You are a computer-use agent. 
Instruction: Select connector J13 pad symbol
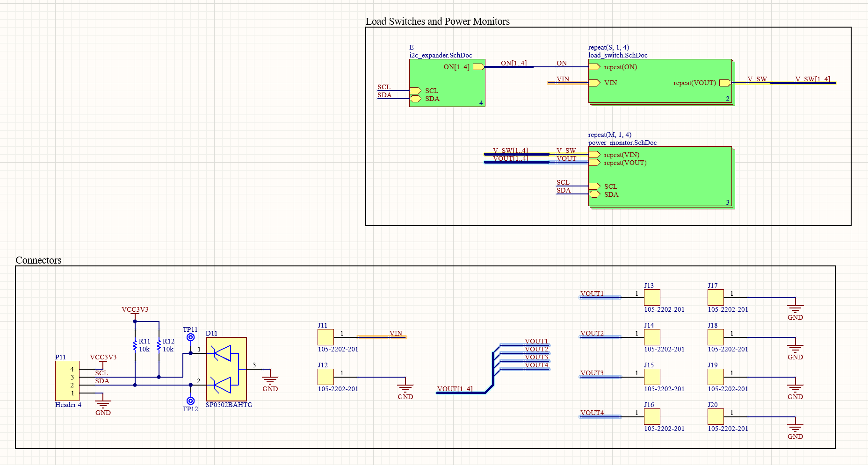pyautogui.click(x=652, y=298)
